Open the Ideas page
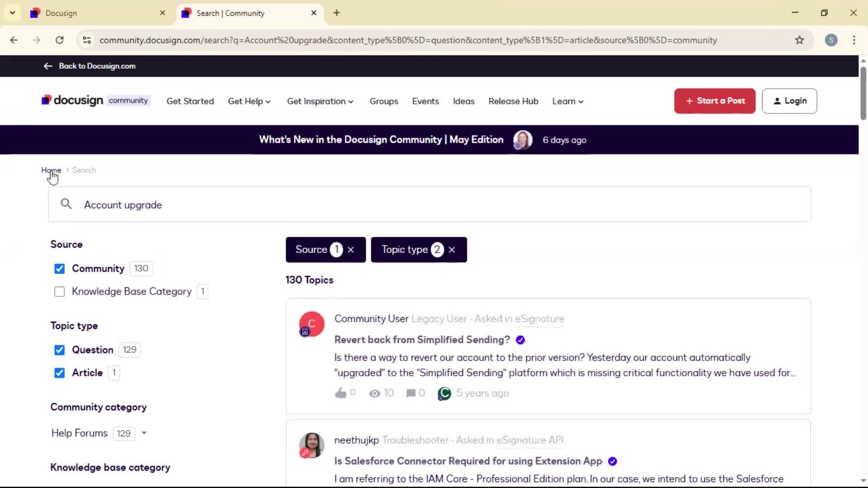This screenshot has width=868, height=488. point(464,101)
